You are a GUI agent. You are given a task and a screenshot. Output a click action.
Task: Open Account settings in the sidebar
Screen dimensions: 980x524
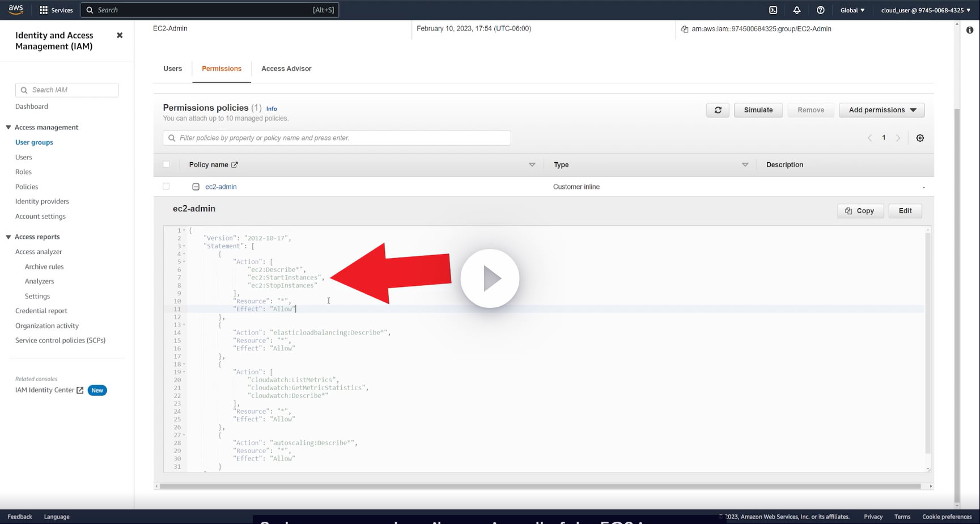[x=40, y=216]
